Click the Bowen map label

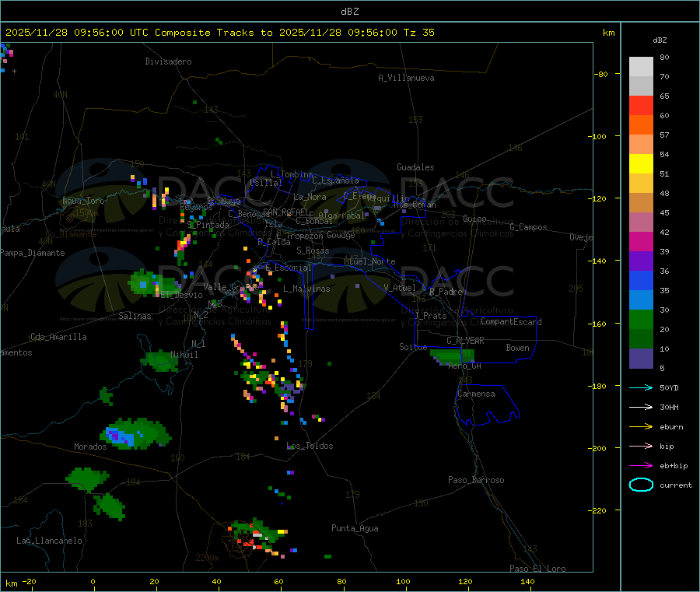point(517,348)
